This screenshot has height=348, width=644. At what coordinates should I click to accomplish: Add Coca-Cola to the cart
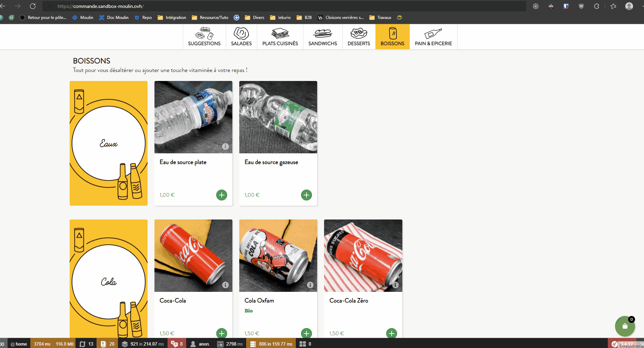(x=222, y=333)
